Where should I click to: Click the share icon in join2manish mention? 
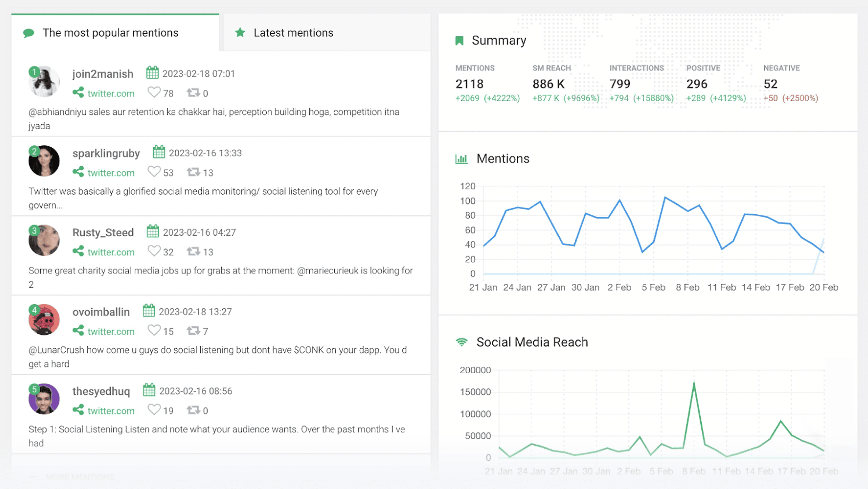tap(78, 92)
